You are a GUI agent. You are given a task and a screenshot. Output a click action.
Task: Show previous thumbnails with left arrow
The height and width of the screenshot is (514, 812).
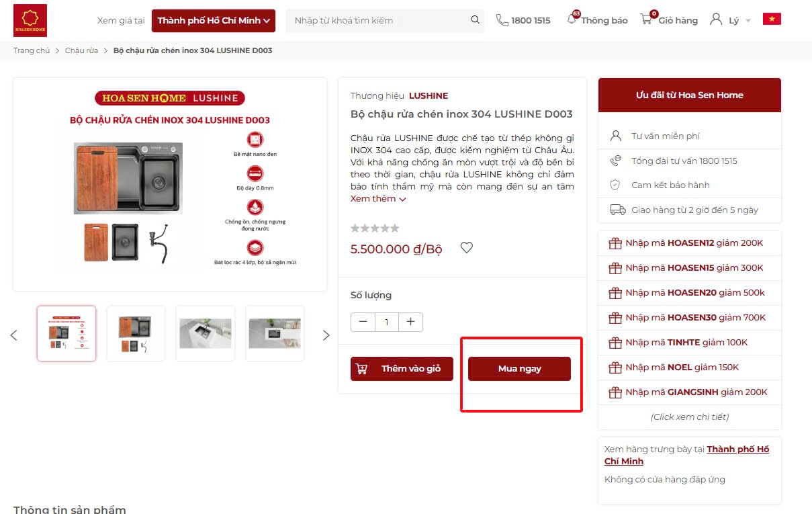(x=13, y=335)
